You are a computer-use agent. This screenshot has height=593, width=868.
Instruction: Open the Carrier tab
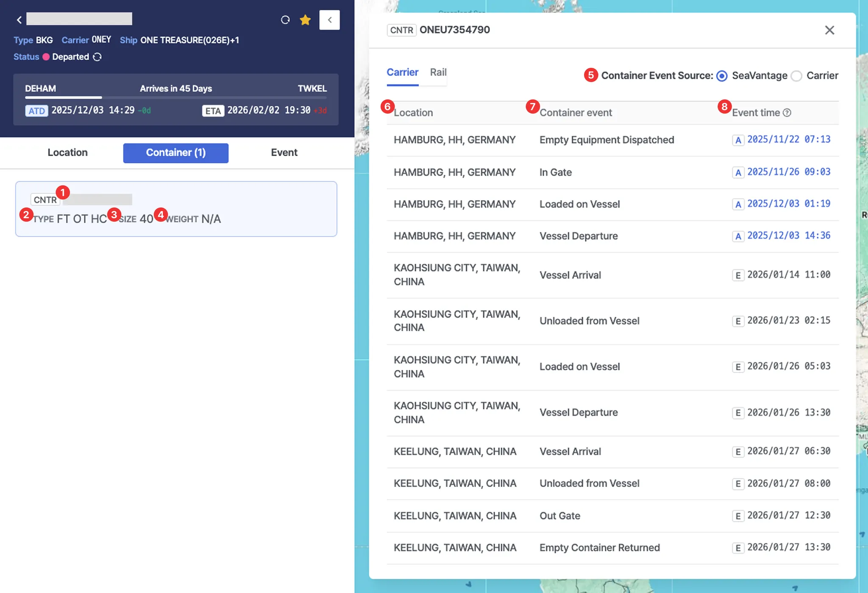[x=402, y=72]
